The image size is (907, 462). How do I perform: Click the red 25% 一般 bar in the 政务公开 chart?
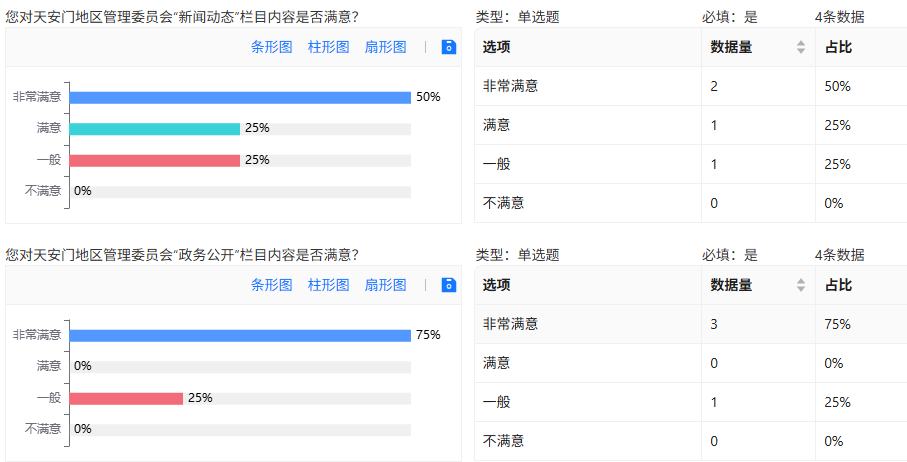(126, 399)
